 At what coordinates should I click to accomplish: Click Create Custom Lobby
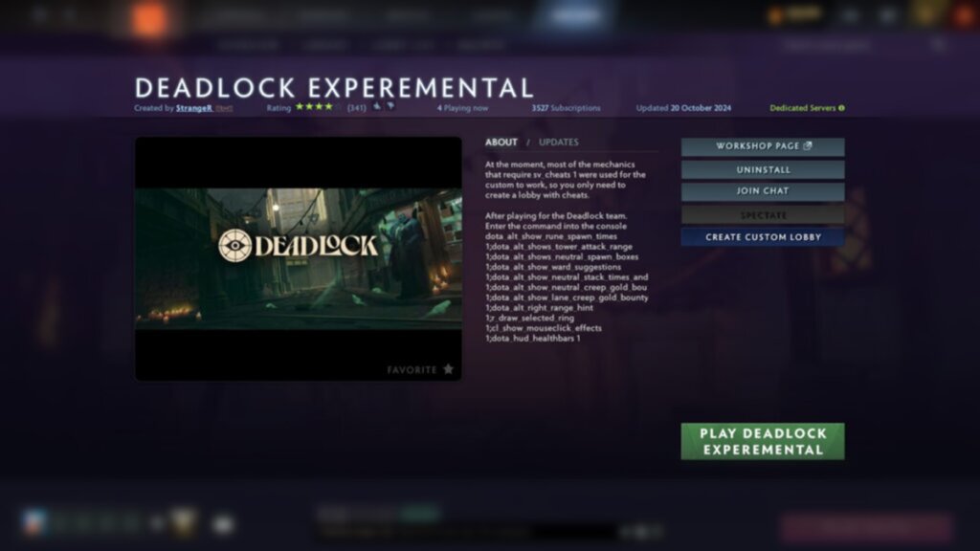(x=762, y=236)
